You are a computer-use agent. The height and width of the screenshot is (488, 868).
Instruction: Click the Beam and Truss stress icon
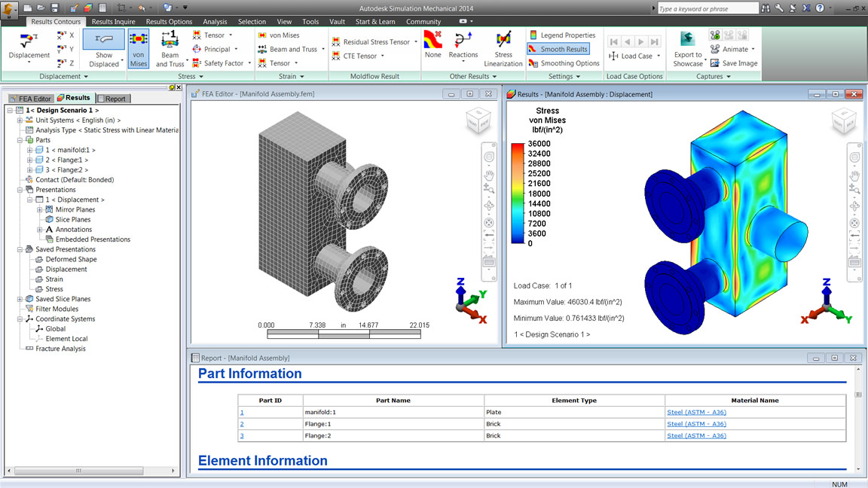click(x=170, y=49)
